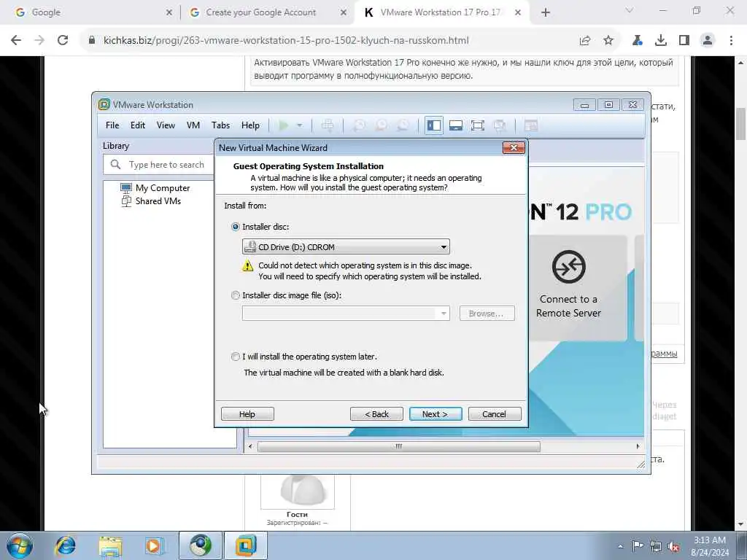The image size is (747, 560).
Task: Click the VMware horizontal scrollbar thumb
Action: click(399, 446)
